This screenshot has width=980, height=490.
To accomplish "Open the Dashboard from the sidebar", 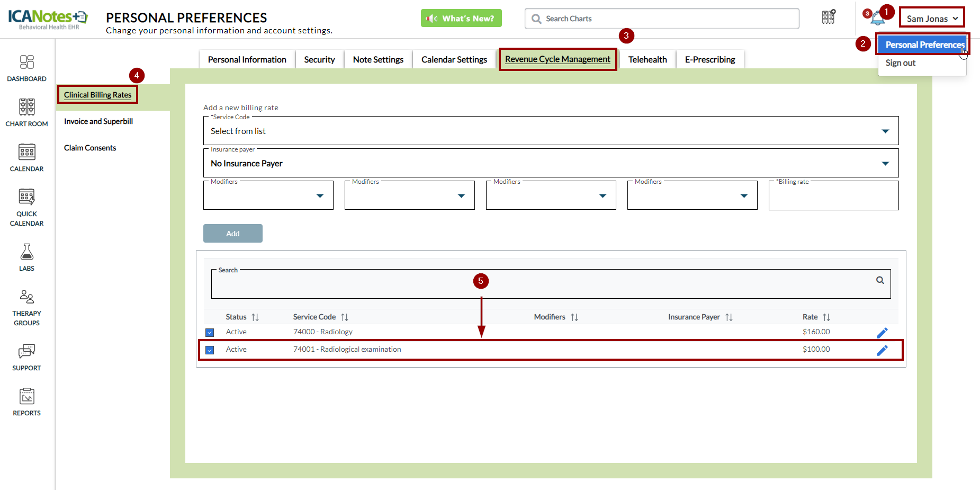I will (x=26, y=68).
